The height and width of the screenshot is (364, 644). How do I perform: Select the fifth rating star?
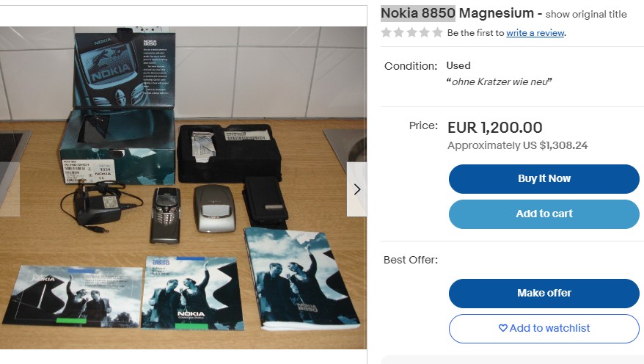[x=438, y=32]
